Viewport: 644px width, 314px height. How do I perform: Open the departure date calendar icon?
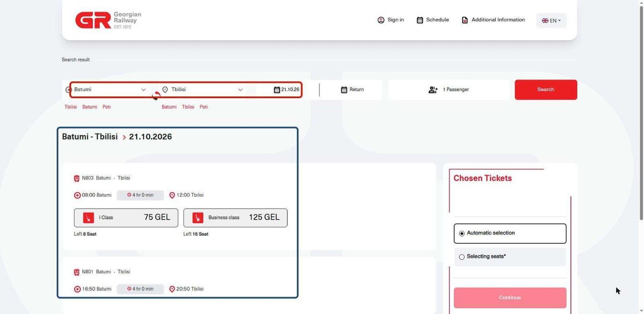coord(277,90)
